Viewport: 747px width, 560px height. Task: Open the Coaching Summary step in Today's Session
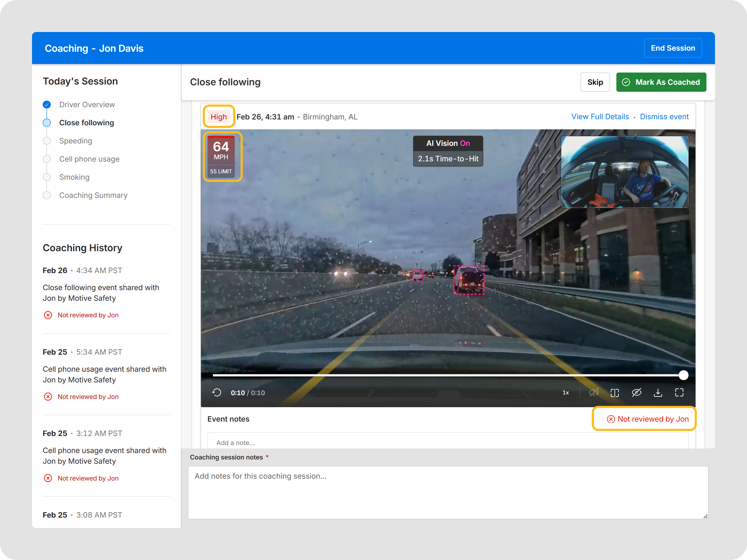coord(93,195)
